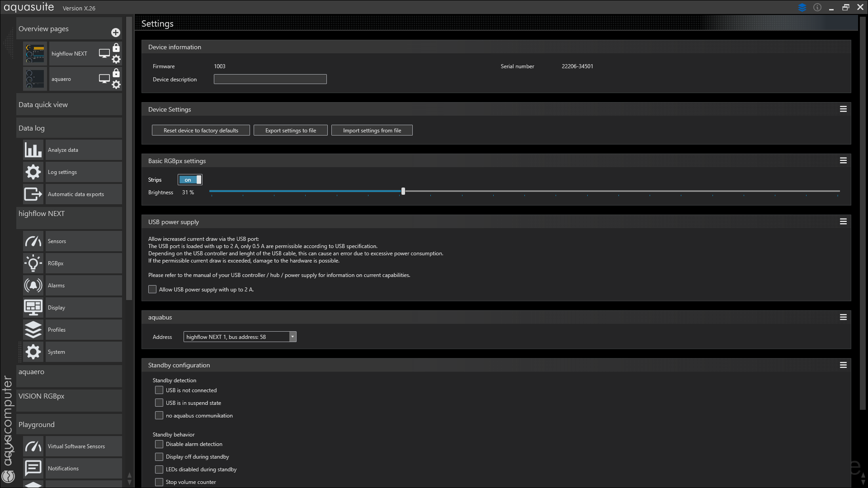Click Export settings to file
868x488 pixels.
[x=291, y=131]
